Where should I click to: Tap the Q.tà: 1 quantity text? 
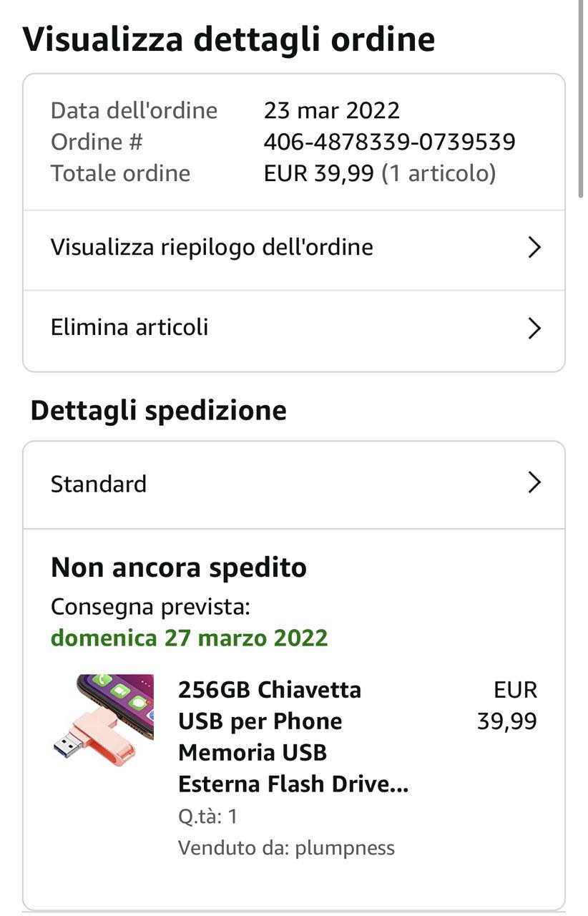207,817
